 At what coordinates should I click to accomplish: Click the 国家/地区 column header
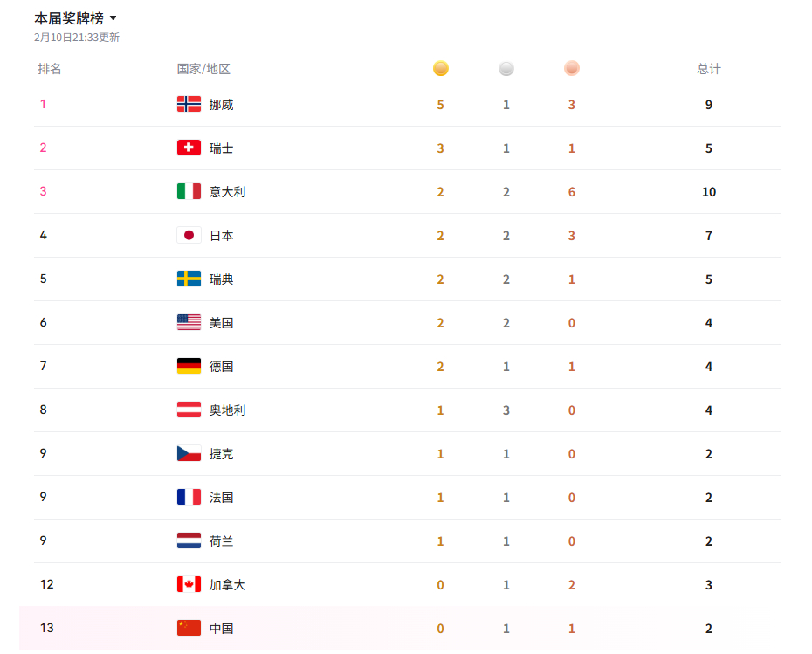click(x=203, y=69)
